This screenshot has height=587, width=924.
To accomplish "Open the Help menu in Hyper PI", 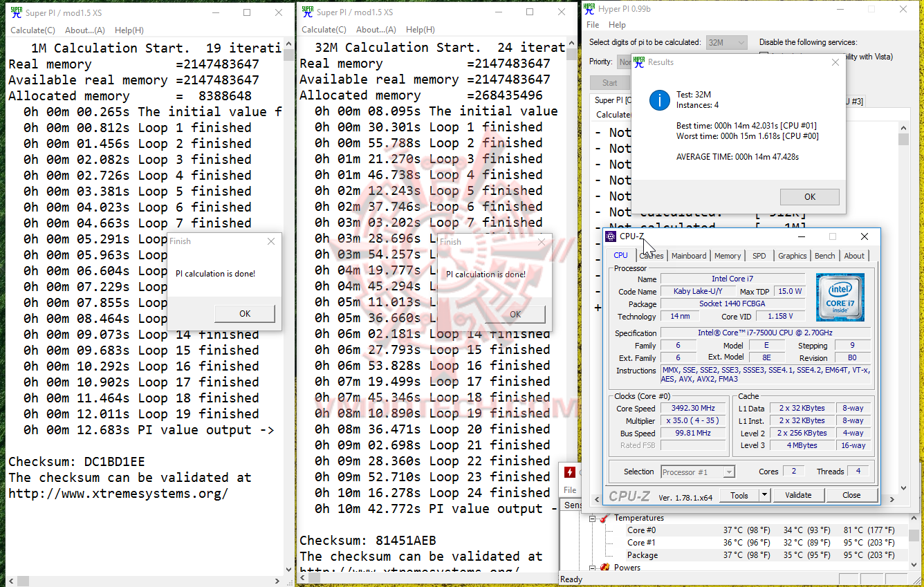I will [617, 25].
